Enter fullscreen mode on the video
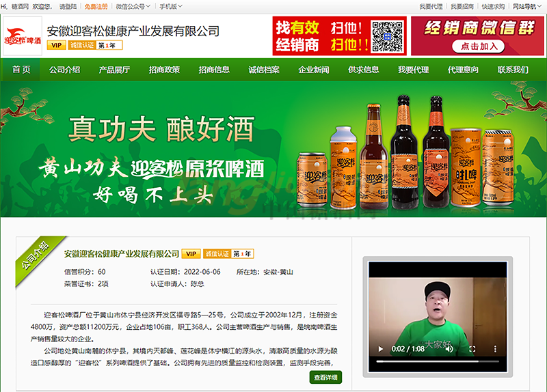This screenshot has height=392, width=547. [472, 348]
